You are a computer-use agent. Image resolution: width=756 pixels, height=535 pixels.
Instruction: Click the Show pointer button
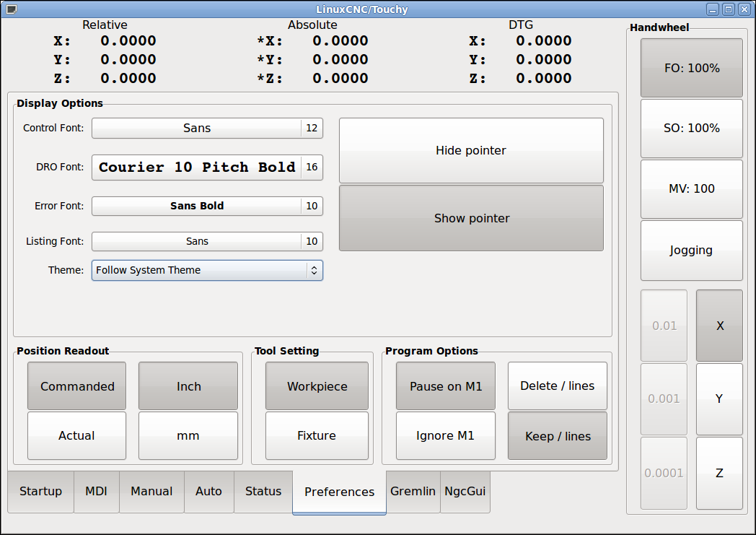click(471, 218)
